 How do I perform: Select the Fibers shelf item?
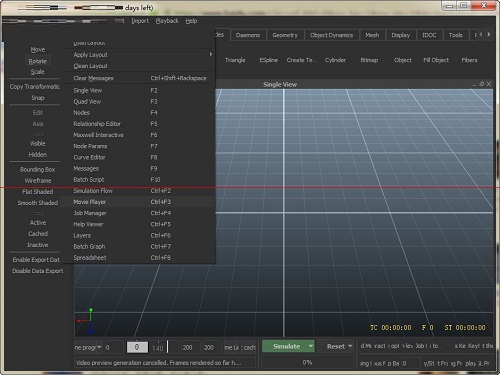click(x=469, y=60)
